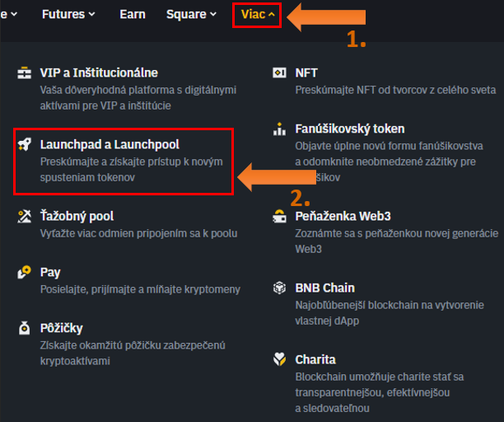The image size is (504, 422).
Task: Expand the Square dropdown
Action: tap(191, 14)
